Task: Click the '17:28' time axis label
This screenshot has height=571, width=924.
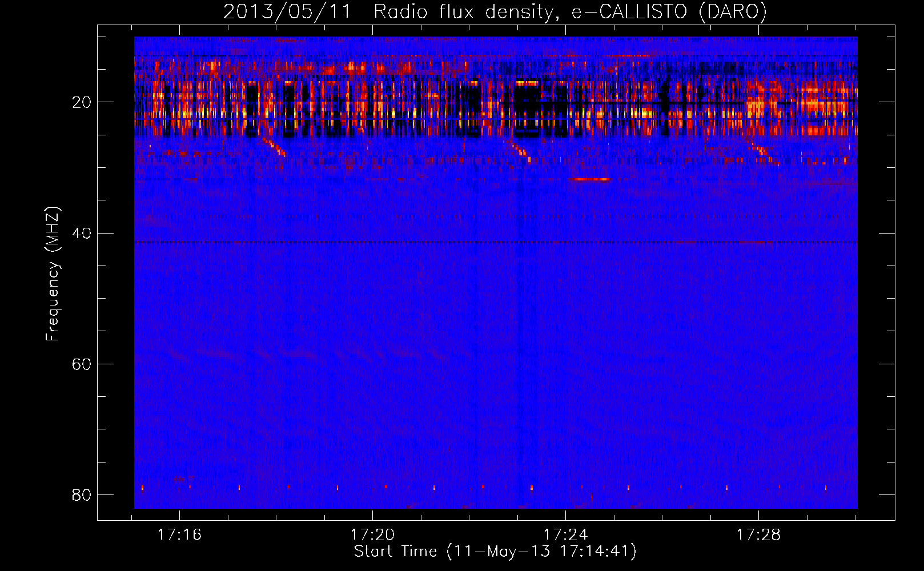Action: [x=758, y=535]
